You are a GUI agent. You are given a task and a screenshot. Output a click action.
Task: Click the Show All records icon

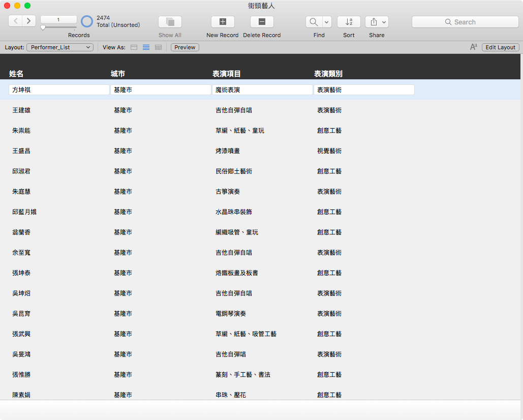[170, 22]
